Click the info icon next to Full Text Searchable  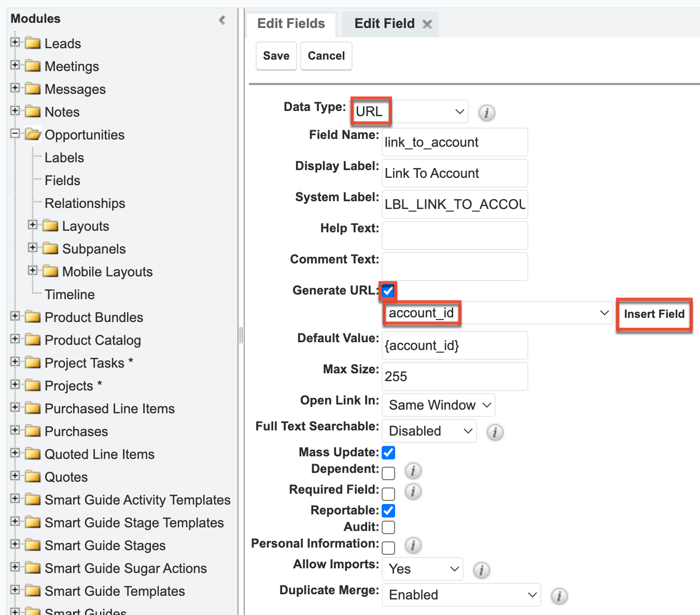495,432
